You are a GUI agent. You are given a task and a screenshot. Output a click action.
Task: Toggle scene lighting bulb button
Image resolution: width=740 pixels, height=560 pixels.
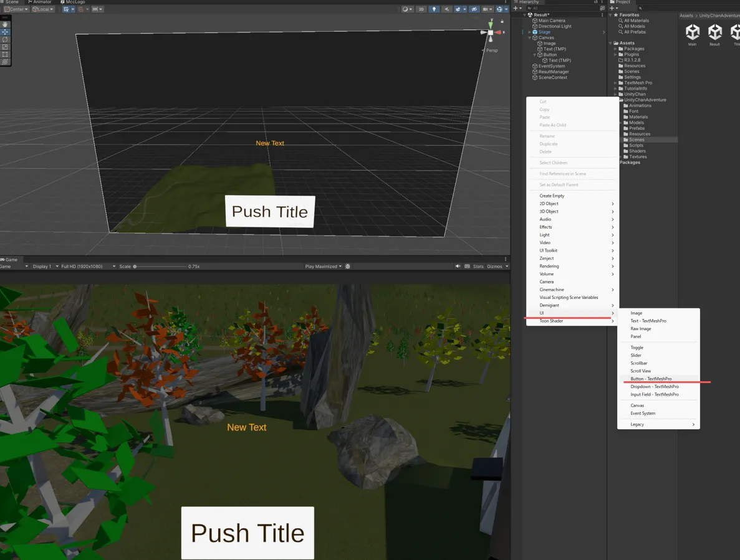434,9
